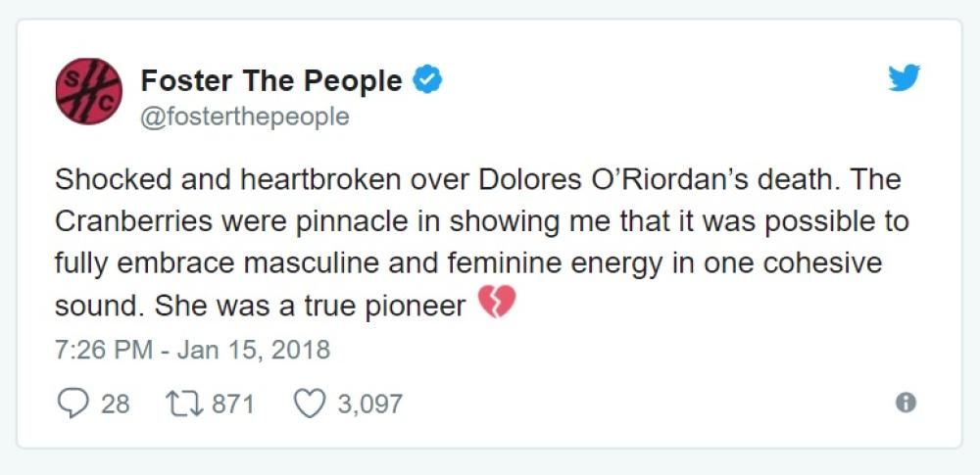Click the date Jan 15, 2018
Image resolution: width=980 pixels, height=475 pixels.
click(x=251, y=349)
